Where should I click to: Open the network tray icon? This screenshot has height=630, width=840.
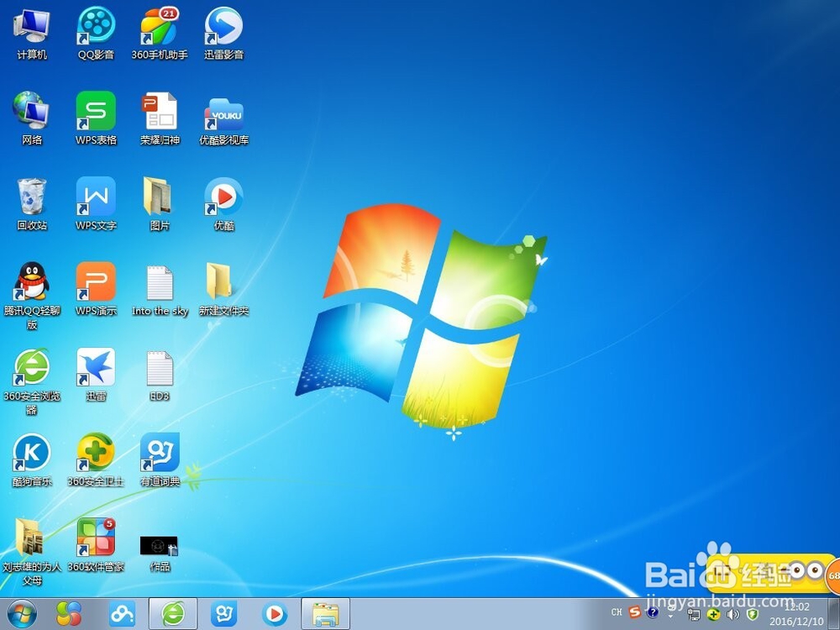(694, 615)
